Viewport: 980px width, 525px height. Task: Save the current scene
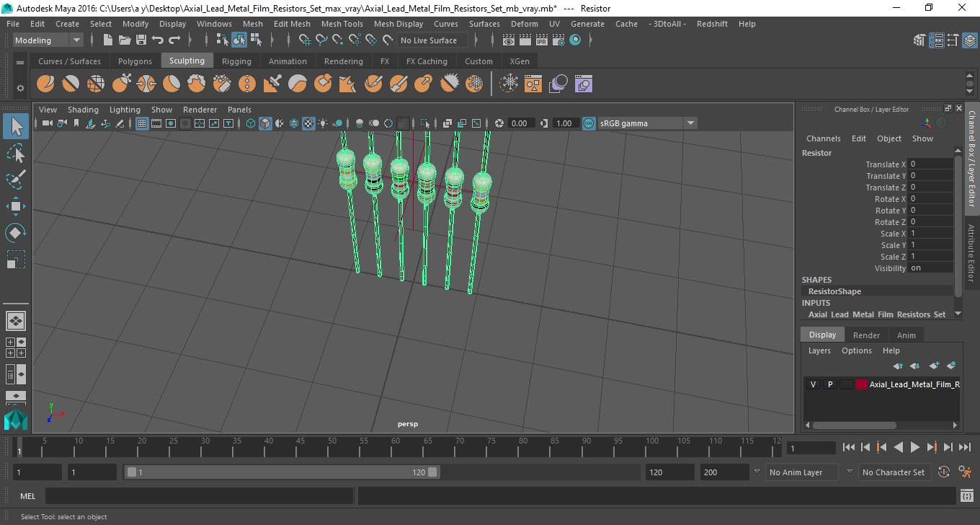(x=141, y=40)
